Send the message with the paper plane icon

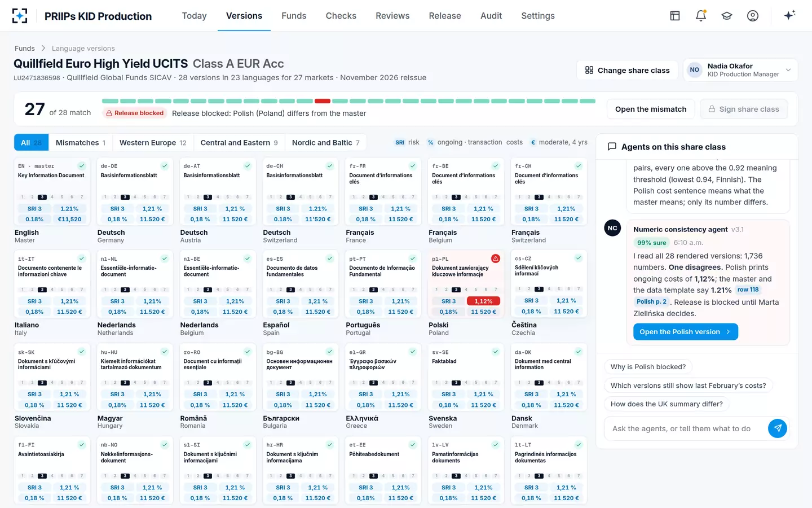click(778, 428)
